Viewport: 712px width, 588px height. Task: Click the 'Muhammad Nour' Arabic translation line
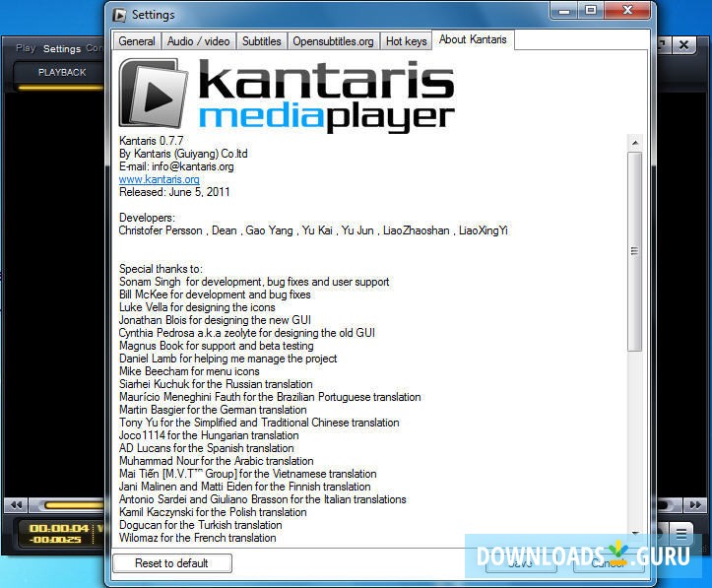pos(216,461)
